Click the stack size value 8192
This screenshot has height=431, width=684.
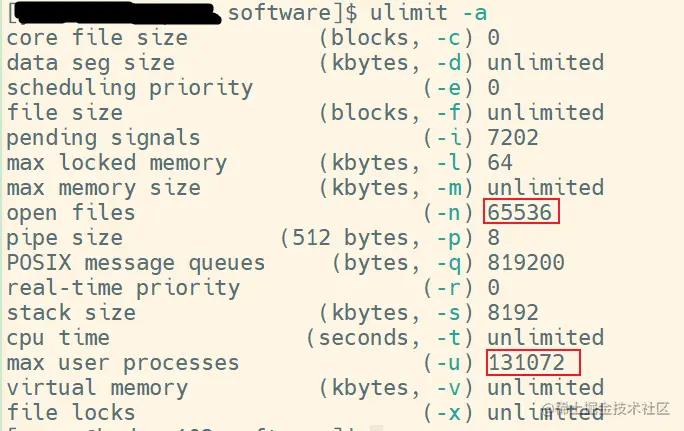point(513,313)
